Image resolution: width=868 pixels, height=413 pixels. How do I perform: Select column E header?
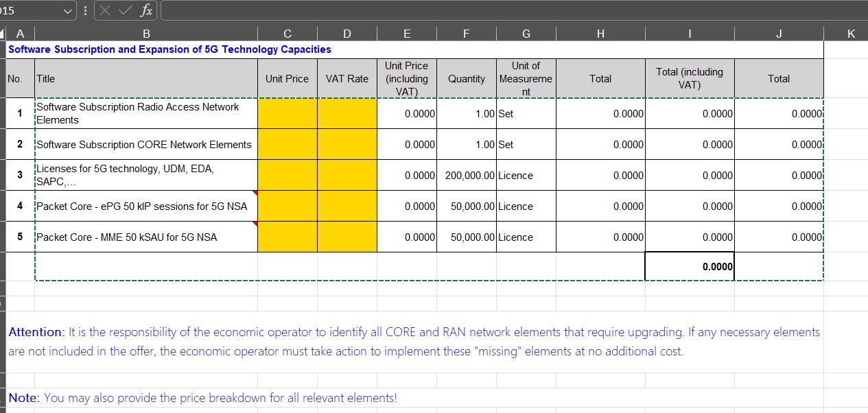(407, 33)
